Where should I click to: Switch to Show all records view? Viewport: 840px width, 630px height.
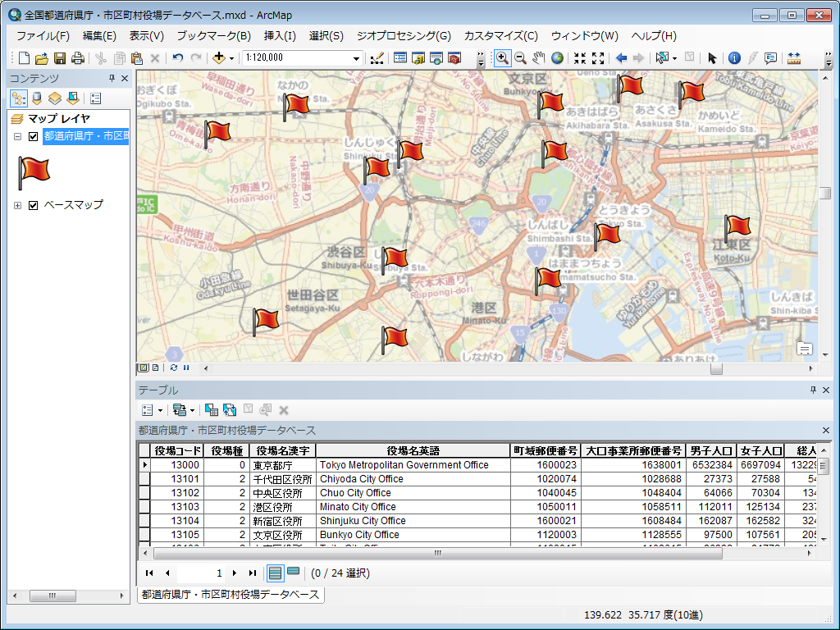276,573
